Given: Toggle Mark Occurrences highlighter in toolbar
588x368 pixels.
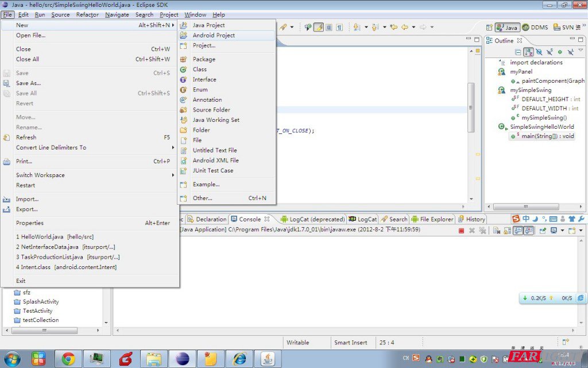Looking at the screenshot, I should tap(318, 27).
